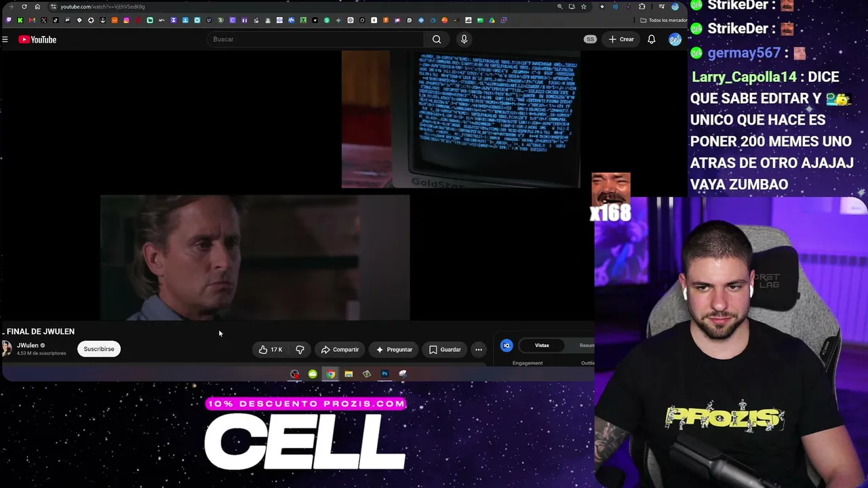Start voice search with the microphone icon
The width and height of the screenshot is (868, 488).
[x=464, y=39]
